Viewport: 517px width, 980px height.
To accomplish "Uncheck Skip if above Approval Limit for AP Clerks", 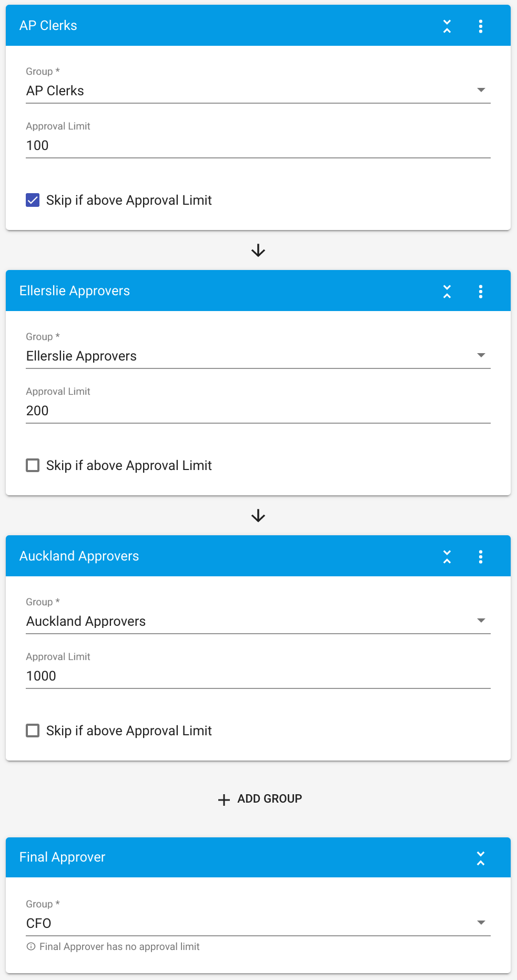I will click(x=32, y=200).
